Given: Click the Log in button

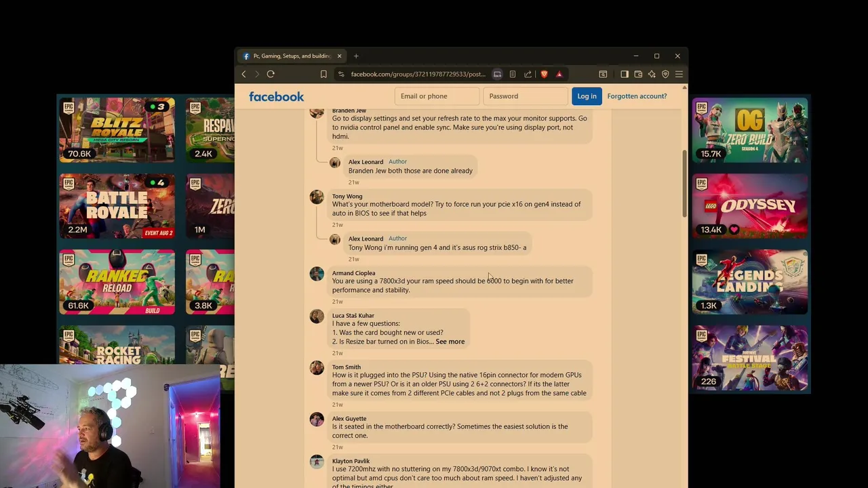Looking at the screenshot, I should tap(587, 96).
